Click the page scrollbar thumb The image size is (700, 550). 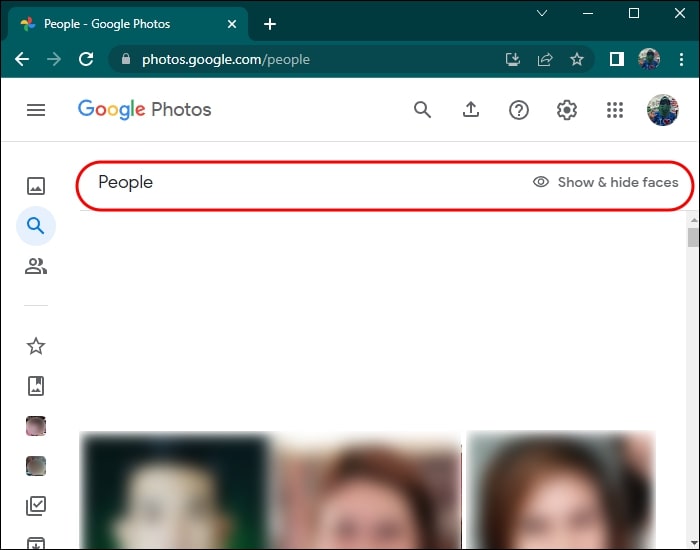pyautogui.click(x=693, y=237)
